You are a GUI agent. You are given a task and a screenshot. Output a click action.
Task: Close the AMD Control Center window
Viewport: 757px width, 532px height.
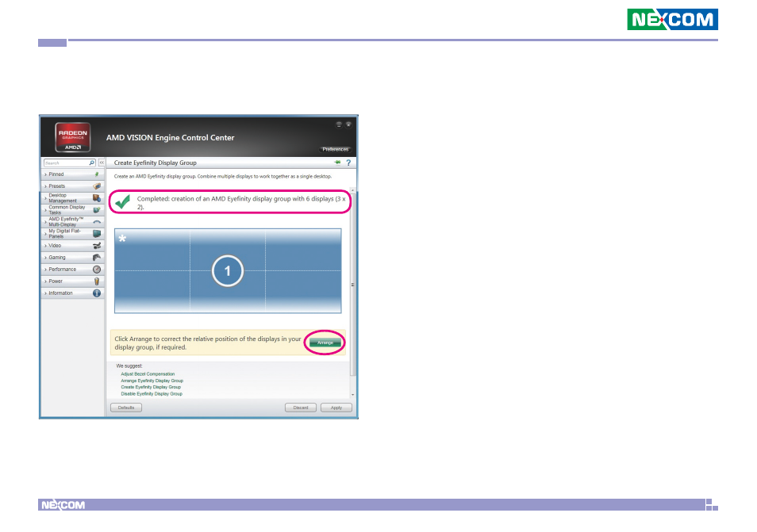(348, 124)
